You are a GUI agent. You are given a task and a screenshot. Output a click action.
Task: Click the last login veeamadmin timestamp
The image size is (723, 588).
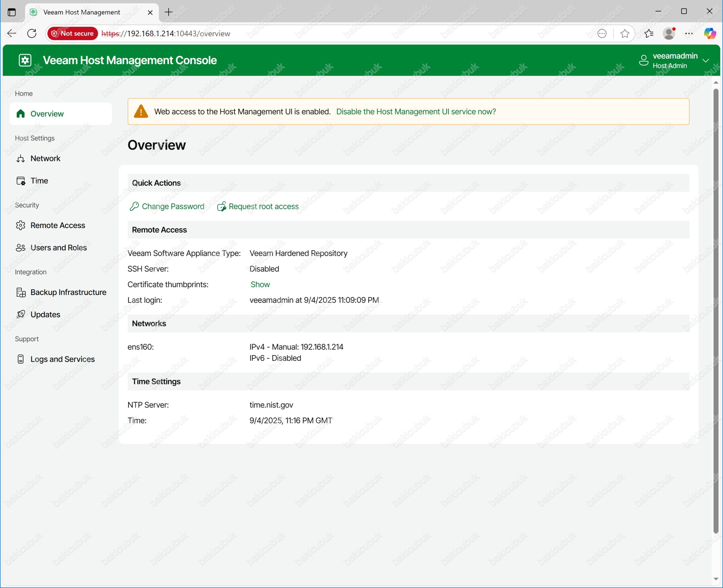click(x=314, y=300)
